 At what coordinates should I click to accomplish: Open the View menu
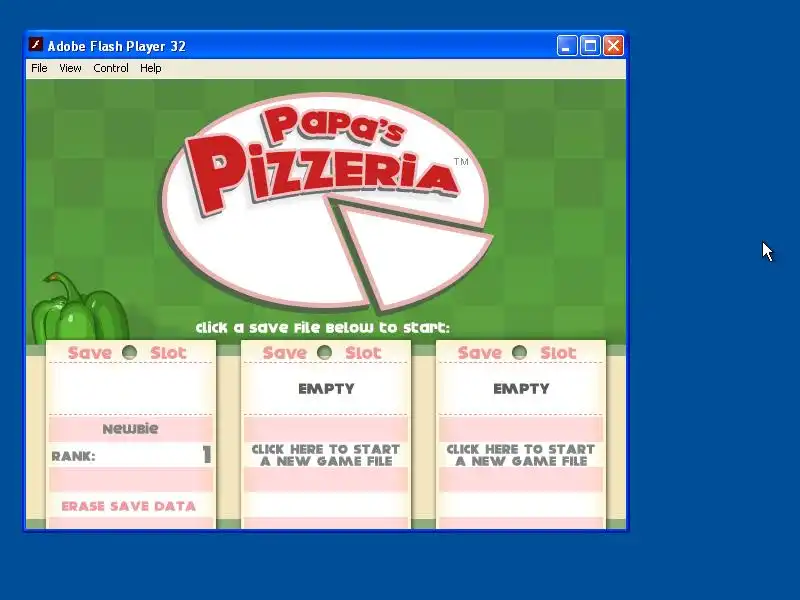click(70, 68)
